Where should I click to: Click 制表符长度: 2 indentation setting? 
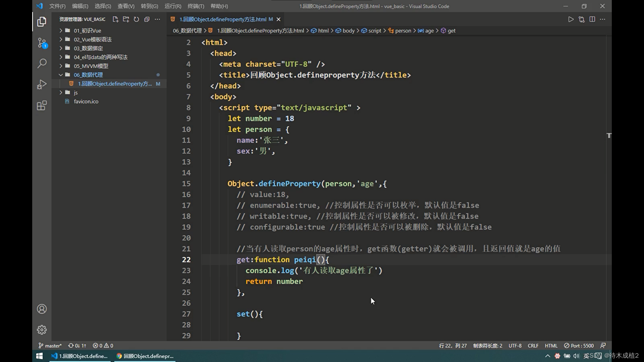click(488, 346)
